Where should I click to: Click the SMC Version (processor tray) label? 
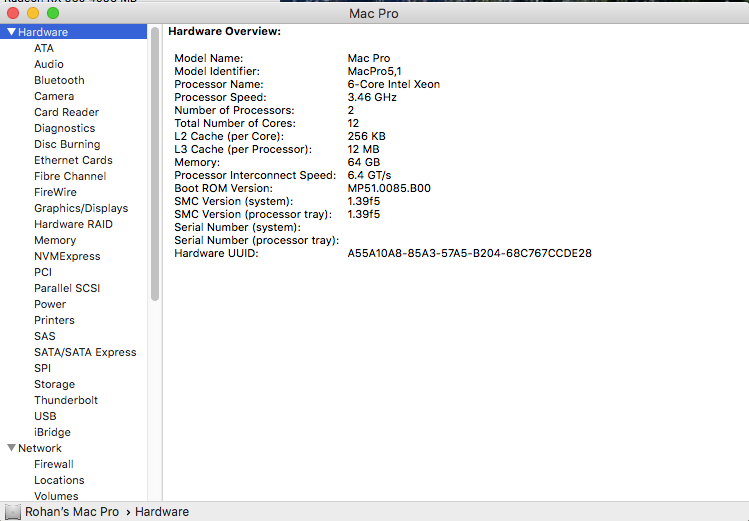click(253, 214)
